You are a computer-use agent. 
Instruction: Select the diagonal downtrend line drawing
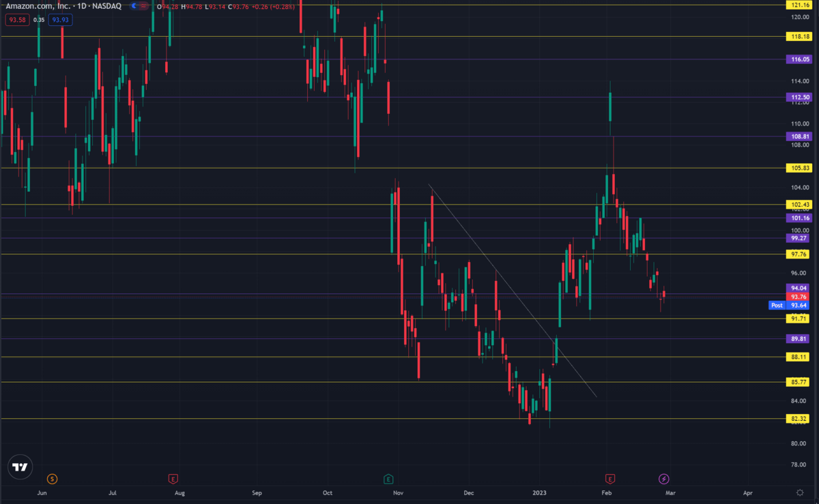pyautogui.click(x=513, y=291)
